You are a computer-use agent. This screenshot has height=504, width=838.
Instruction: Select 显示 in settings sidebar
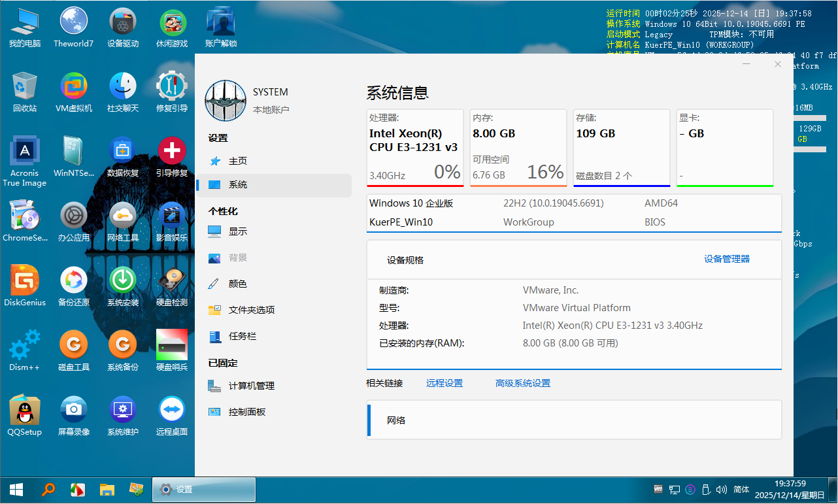click(237, 231)
